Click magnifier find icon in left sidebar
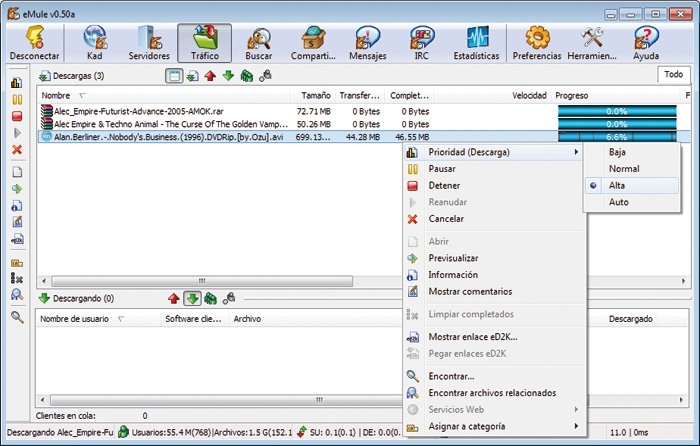 17,317
